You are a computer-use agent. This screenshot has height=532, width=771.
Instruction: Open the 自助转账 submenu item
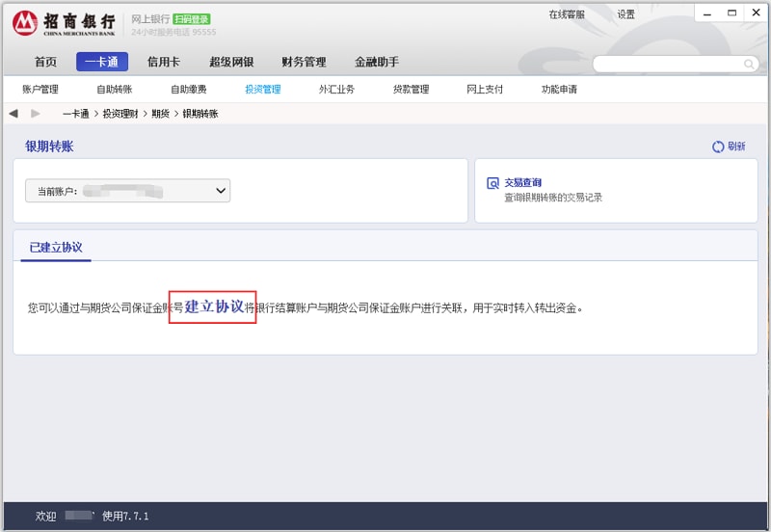tap(114, 90)
